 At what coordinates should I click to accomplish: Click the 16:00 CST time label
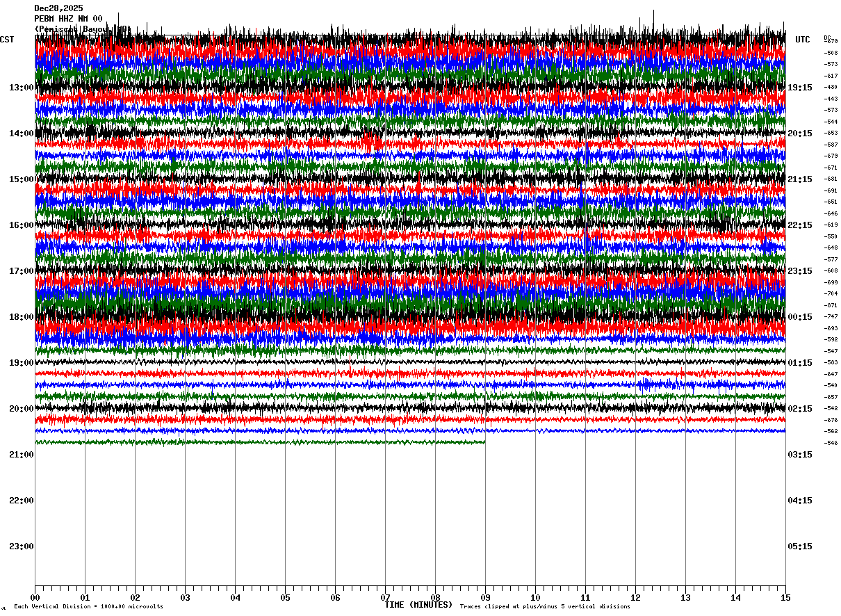(22, 225)
